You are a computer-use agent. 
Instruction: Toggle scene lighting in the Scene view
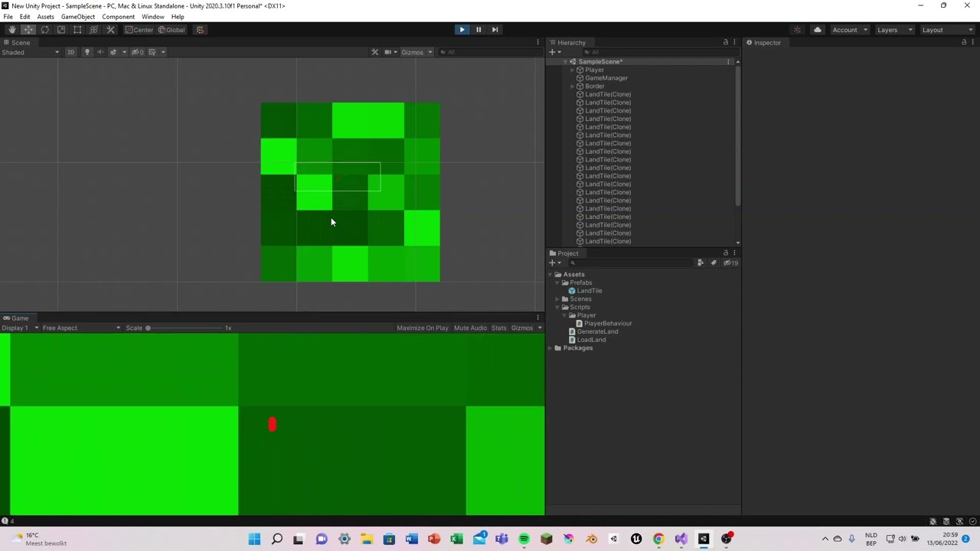click(87, 52)
